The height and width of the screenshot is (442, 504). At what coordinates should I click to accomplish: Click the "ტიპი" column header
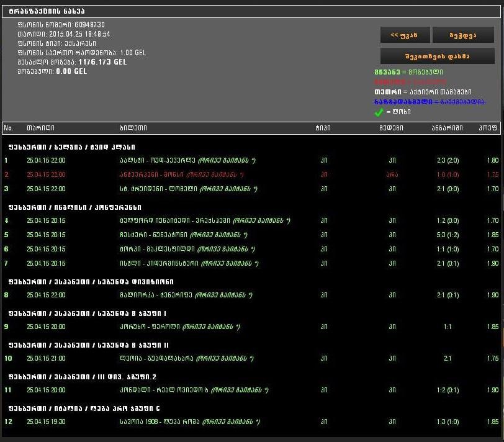tap(323, 128)
